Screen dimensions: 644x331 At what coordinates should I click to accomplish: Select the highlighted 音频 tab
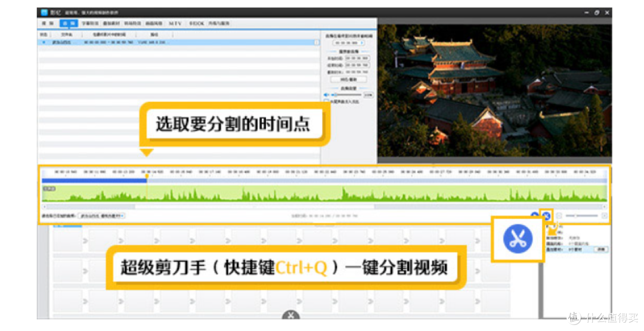69,23
